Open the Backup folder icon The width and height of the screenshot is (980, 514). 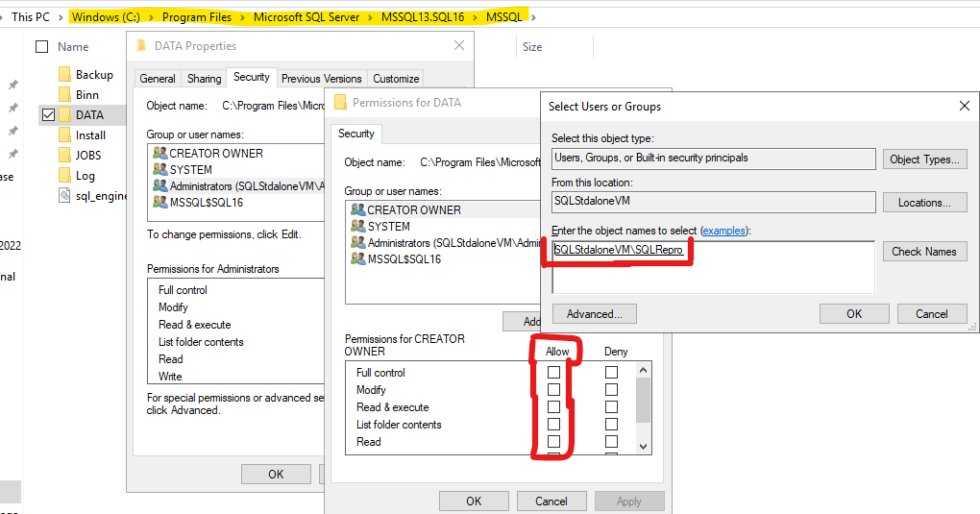click(64, 74)
